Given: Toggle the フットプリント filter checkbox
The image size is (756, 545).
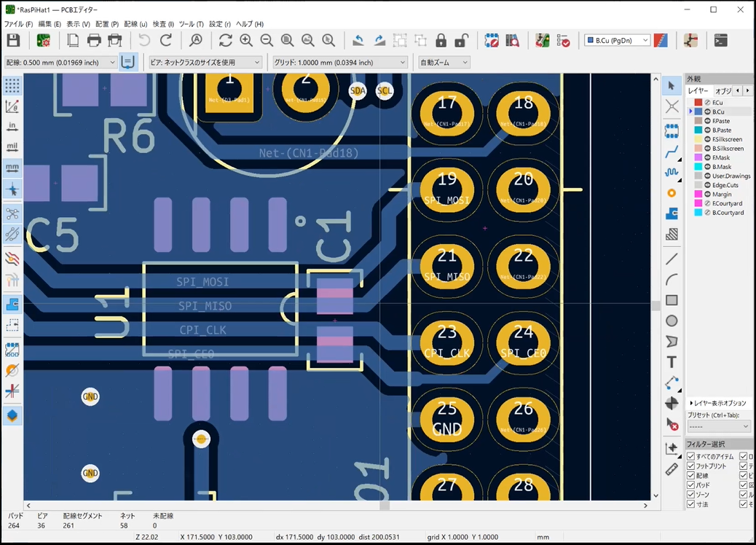Looking at the screenshot, I should 691,466.
